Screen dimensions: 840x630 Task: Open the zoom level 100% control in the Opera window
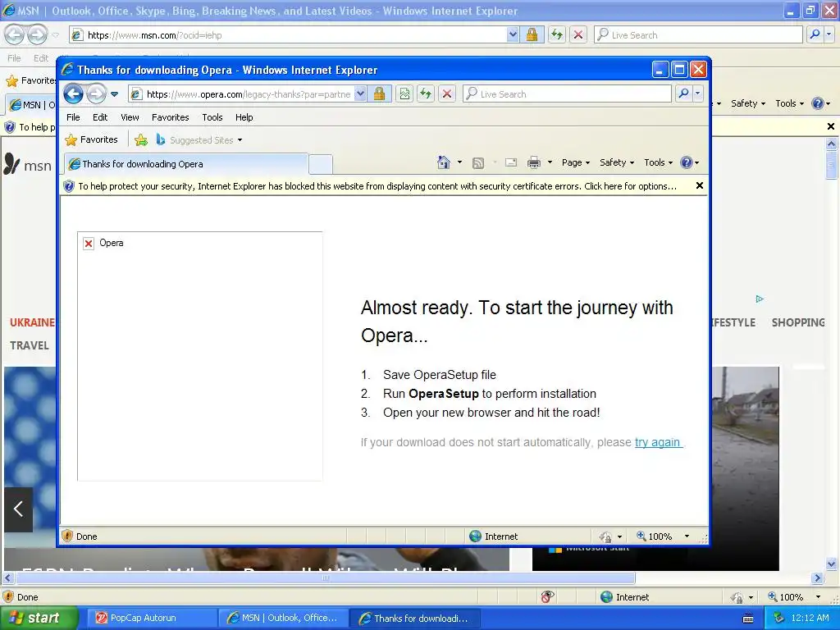[x=654, y=536]
